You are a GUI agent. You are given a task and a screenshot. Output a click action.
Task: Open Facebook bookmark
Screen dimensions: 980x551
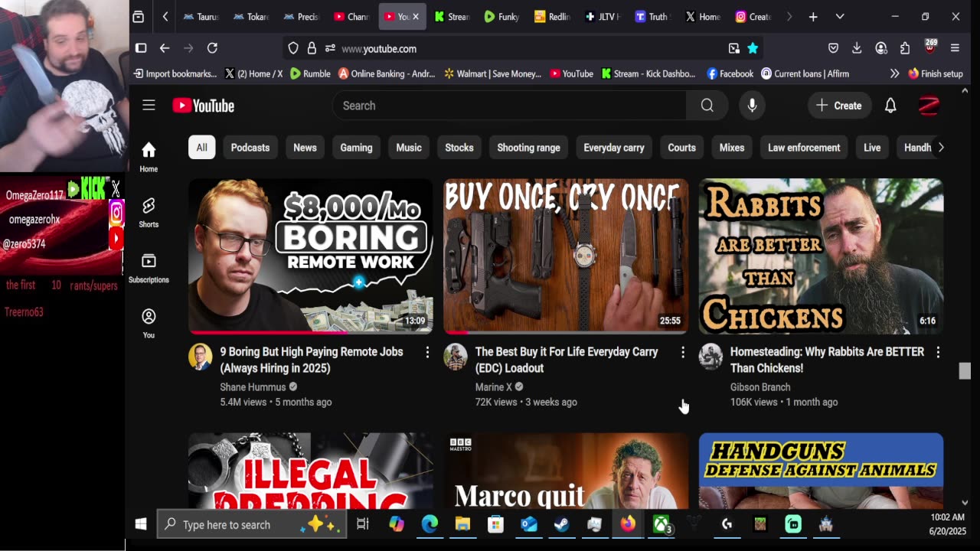(x=730, y=73)
